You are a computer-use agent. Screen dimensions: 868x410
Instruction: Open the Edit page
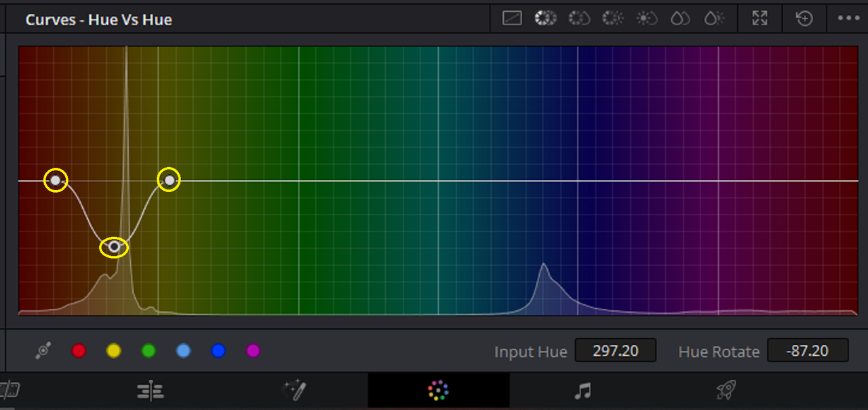coord(151,390)
